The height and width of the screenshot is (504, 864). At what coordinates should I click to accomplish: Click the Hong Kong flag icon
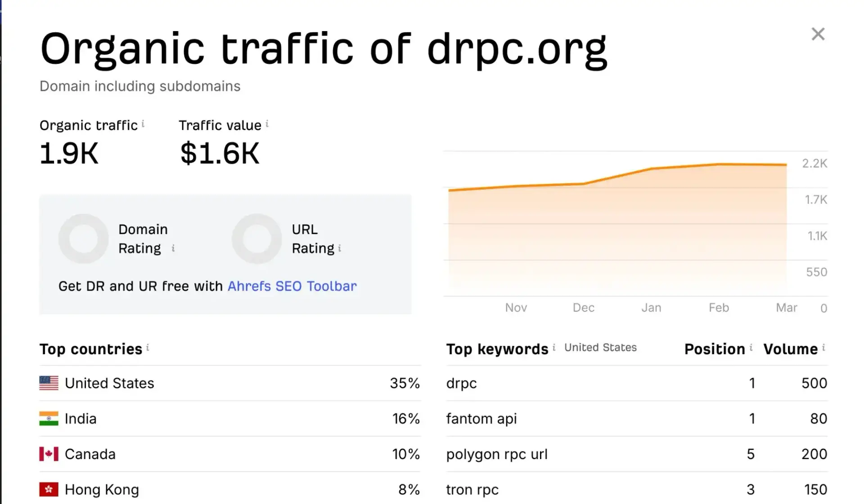pyautogui.click(x=49, y=489)
